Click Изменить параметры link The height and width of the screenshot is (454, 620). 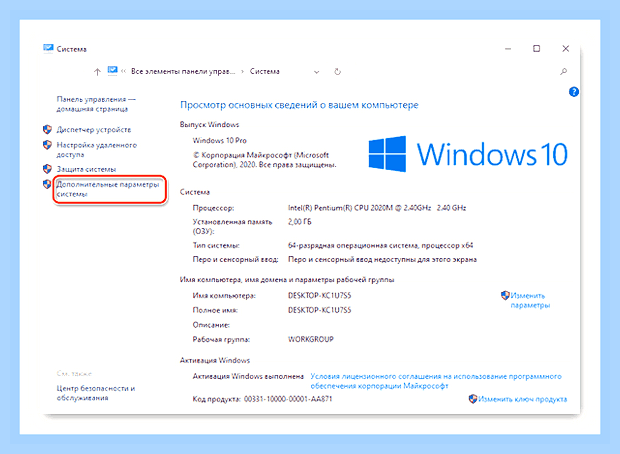[530, 300]
